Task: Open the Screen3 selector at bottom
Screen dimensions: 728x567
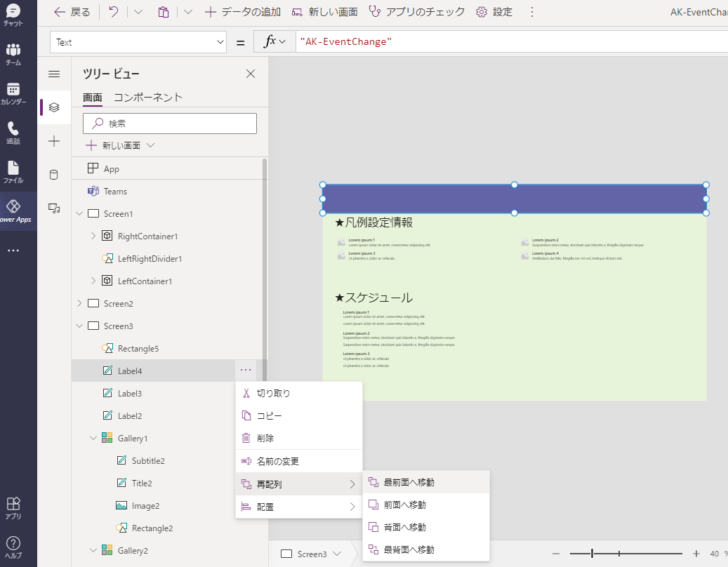Action: coord(312,554)
